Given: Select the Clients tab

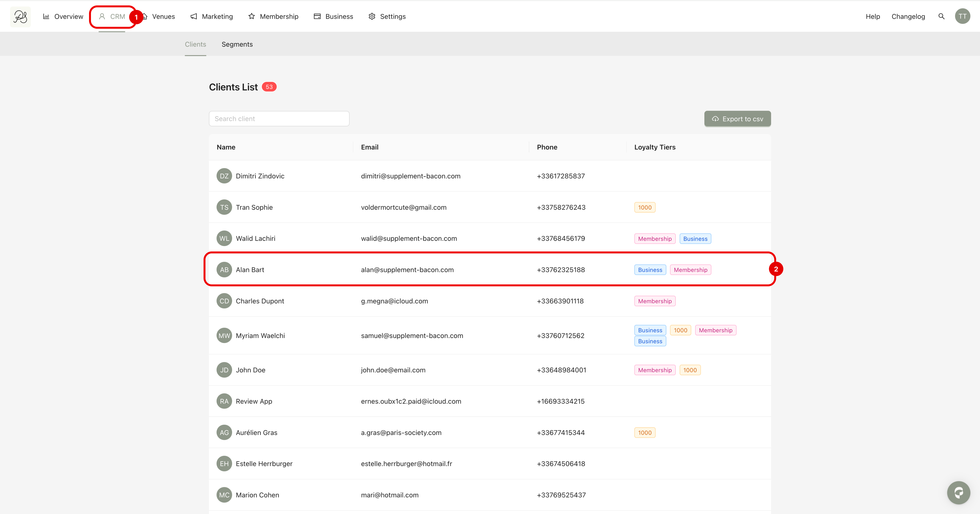Looking at the screenshot, I should (195, 44).
